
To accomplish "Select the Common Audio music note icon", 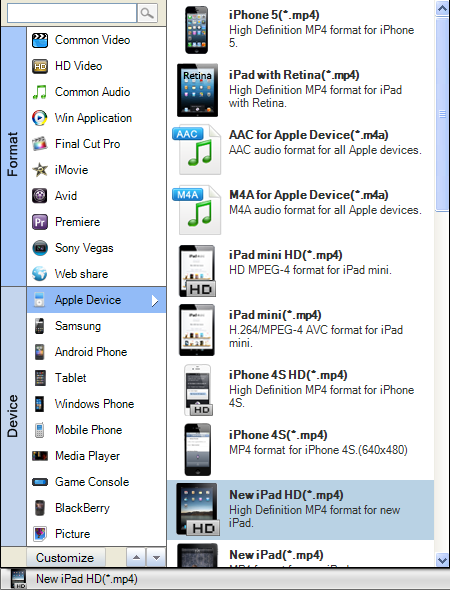I will pos(40,92).
